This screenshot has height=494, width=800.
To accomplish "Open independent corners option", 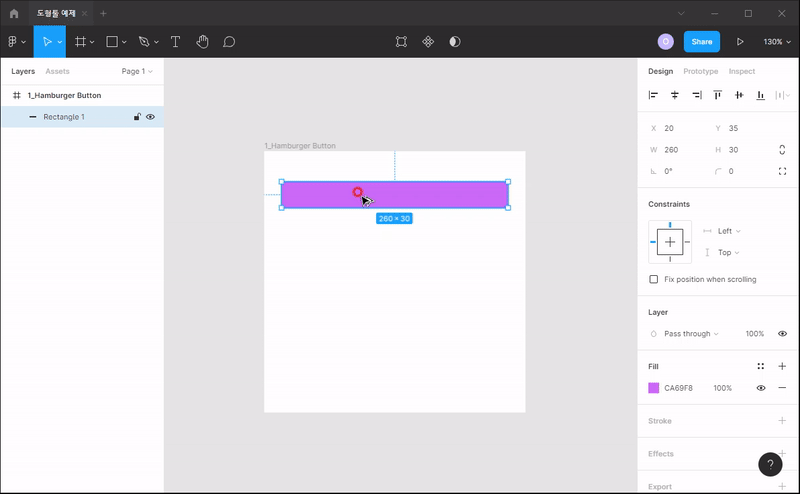I will point(782,171).
